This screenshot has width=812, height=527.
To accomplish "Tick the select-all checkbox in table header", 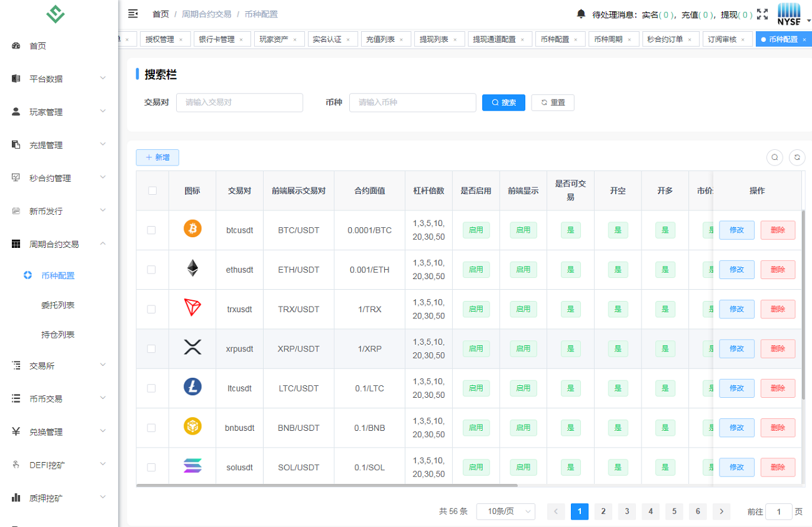I will click(152, 190).
